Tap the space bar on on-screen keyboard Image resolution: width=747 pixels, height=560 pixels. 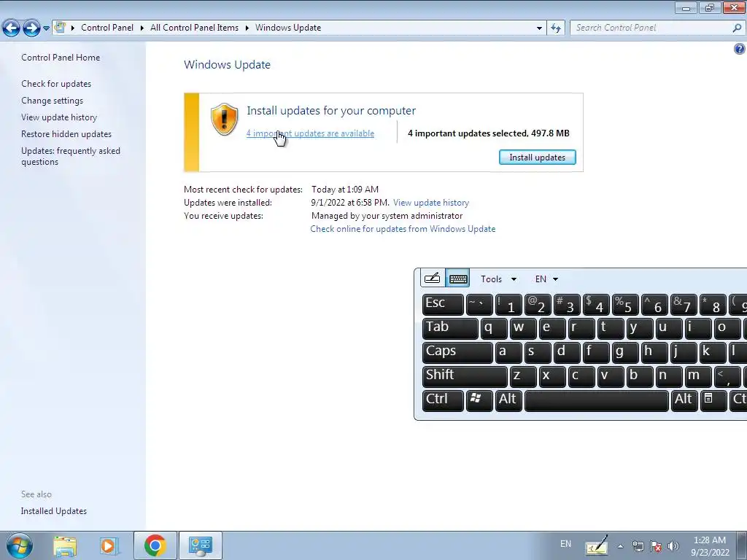coord(597,400)
